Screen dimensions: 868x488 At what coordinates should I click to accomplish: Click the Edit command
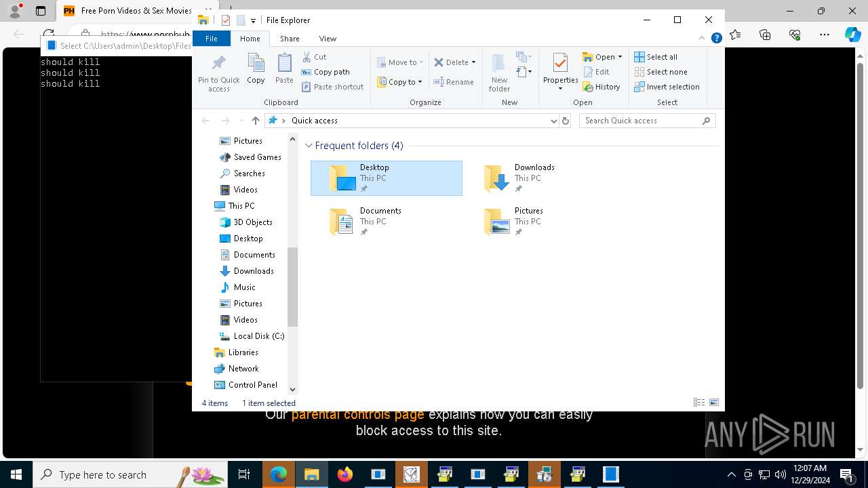(596, 72)
